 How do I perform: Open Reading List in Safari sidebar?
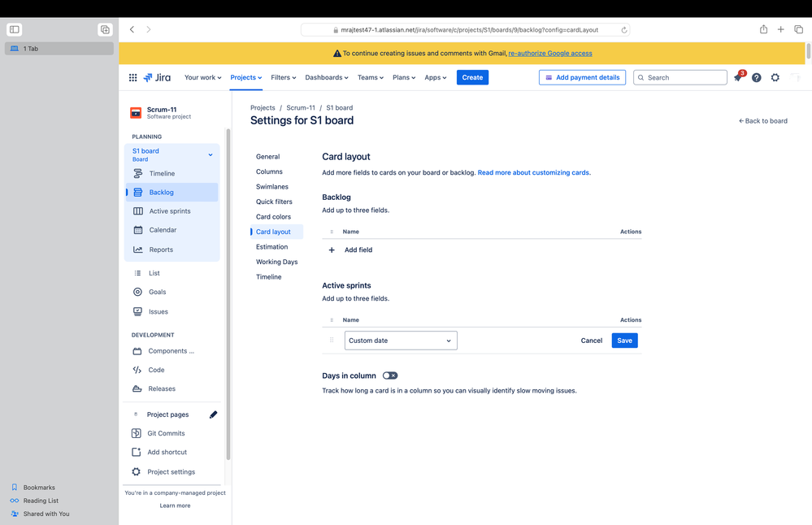41,501
